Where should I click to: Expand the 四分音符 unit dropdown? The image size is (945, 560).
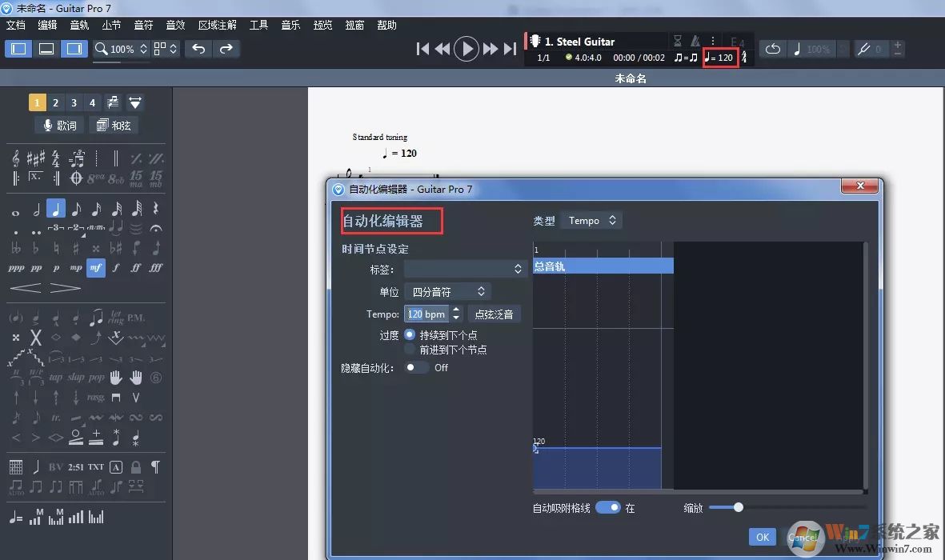[x=447, y=292]
